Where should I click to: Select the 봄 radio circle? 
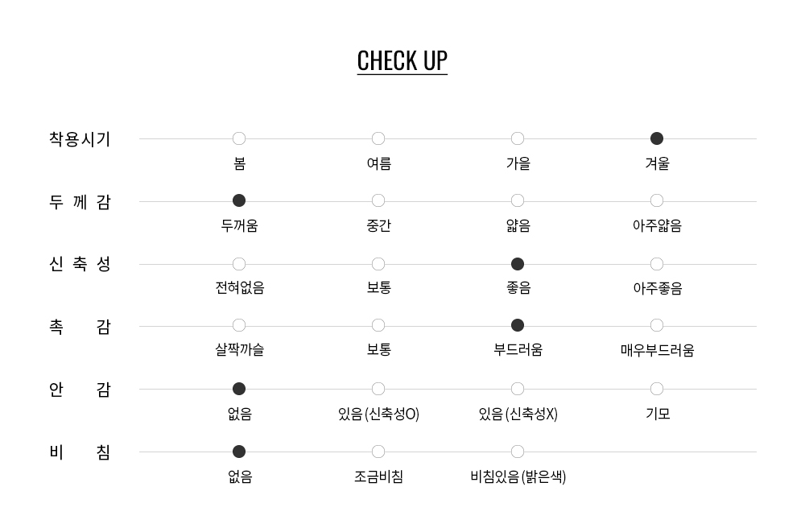(239, 138)
